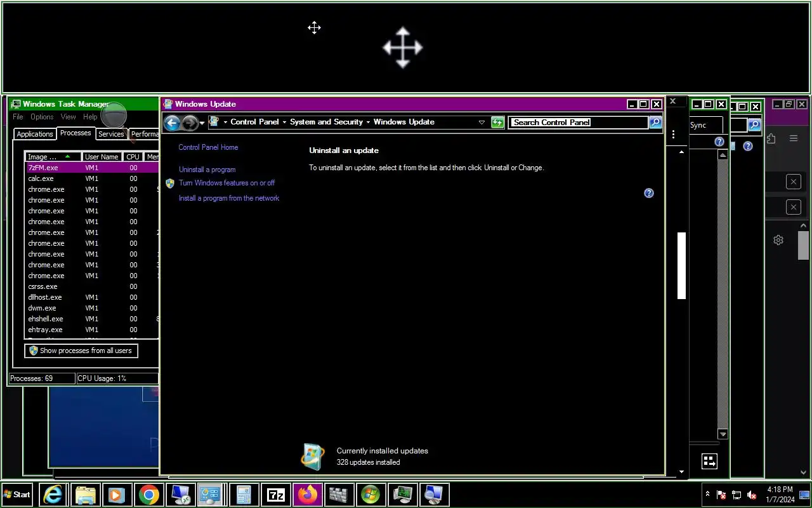Open Firefox extensions puzzle icon
Viewport: 812px width, 508px height.
coord(771,138)
